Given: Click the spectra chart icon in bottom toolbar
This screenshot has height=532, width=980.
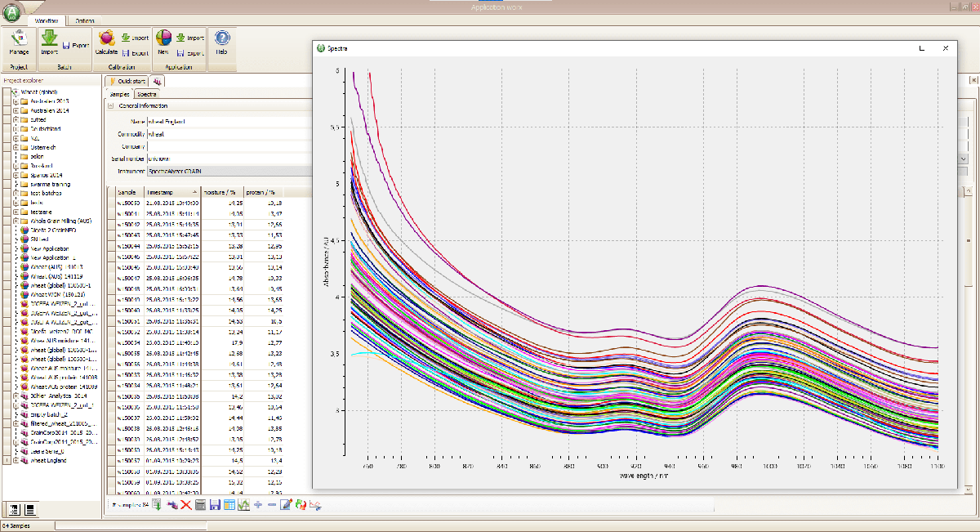Looking at the screenshot, I should click(x=243, y=505).
